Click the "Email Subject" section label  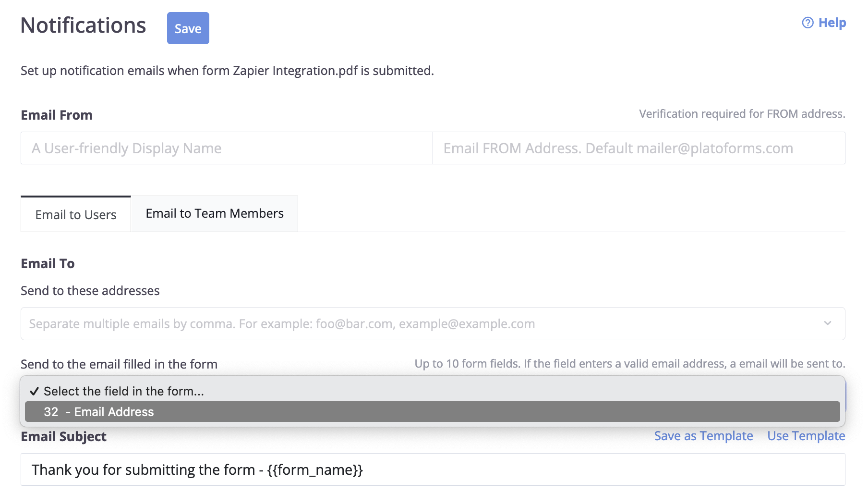tap(63, 436)
